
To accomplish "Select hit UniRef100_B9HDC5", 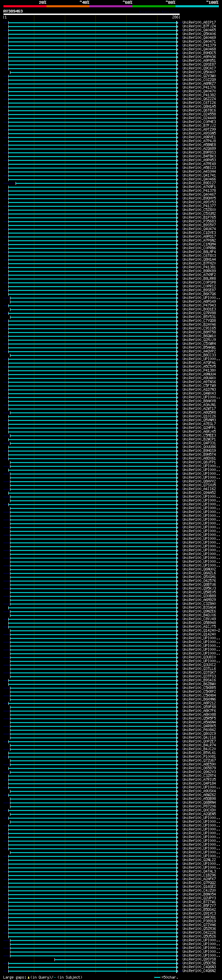I will point(199,53).
